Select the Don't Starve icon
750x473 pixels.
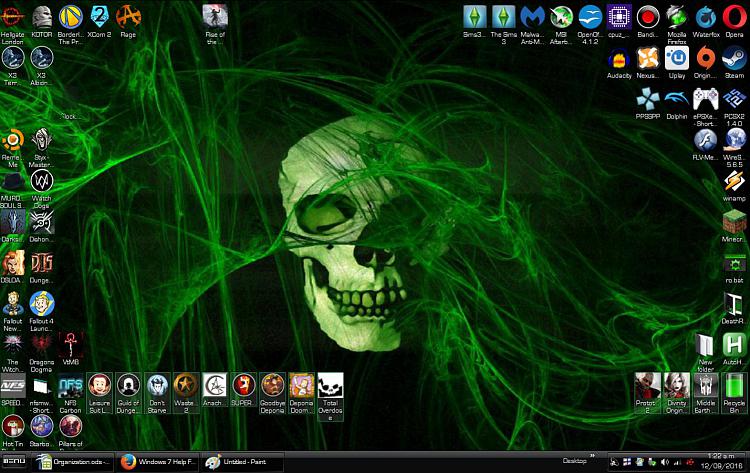pyautogui.click(x=157, y=393)
